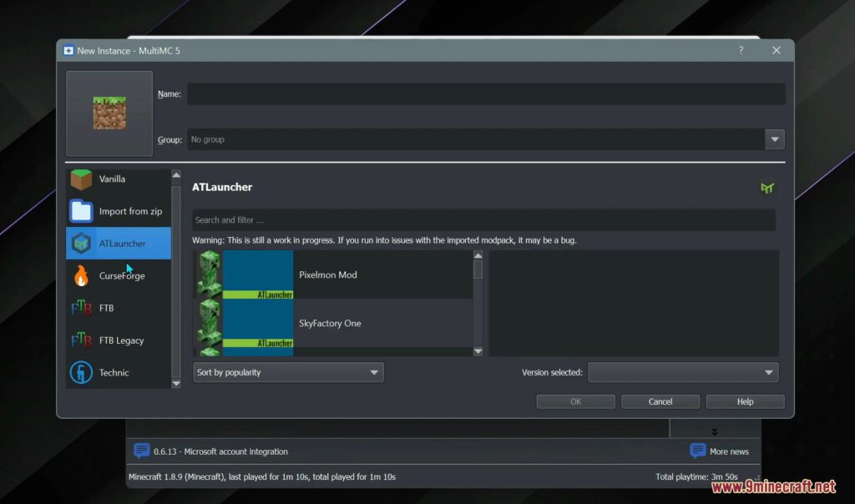
Task: Select the FTB Legacy logo icon
Action: pos(81,340)
